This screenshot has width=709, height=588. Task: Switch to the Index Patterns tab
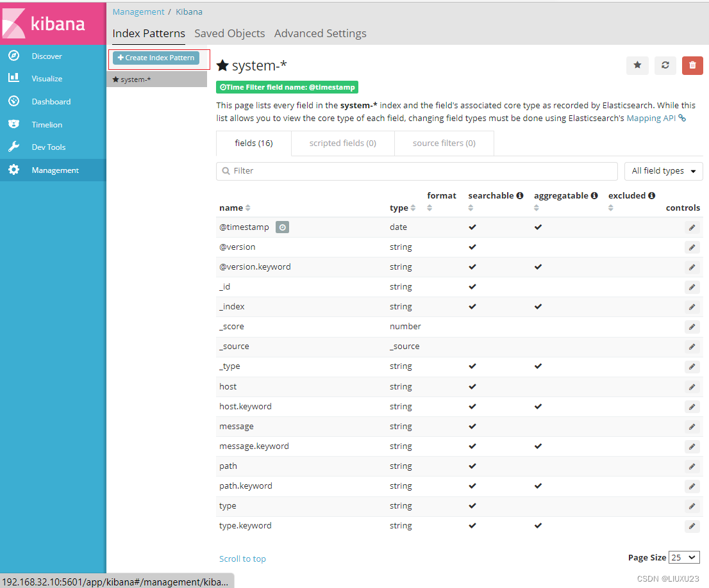click(x=149, y=33)
